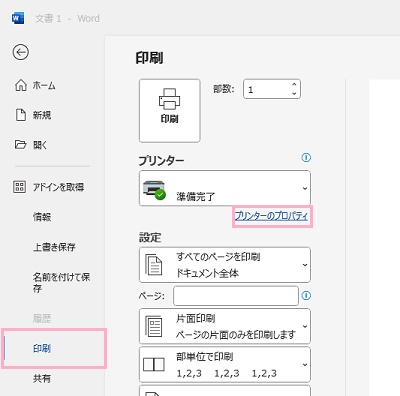
Task: Expand the すべてのページを印刷 dropdown
Action: pyautogui.click(x=225, y=265)
